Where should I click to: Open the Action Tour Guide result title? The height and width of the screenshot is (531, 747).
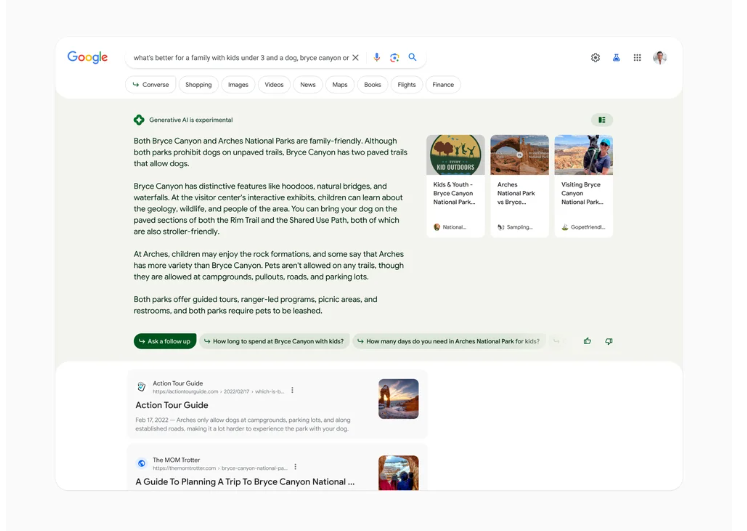(x=172, y=405)
